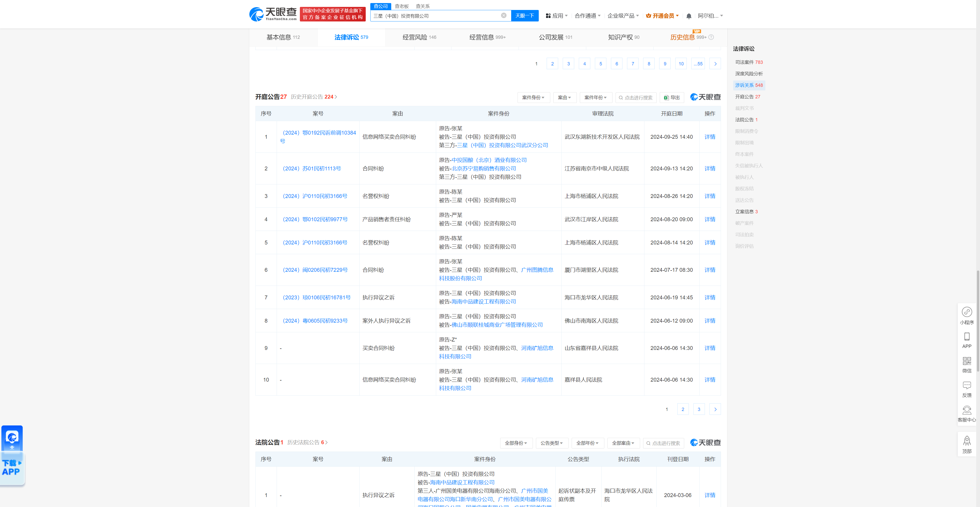Switch to the 公司发展 tab
This screenshot has height=507, width=980.
(555, 37)
